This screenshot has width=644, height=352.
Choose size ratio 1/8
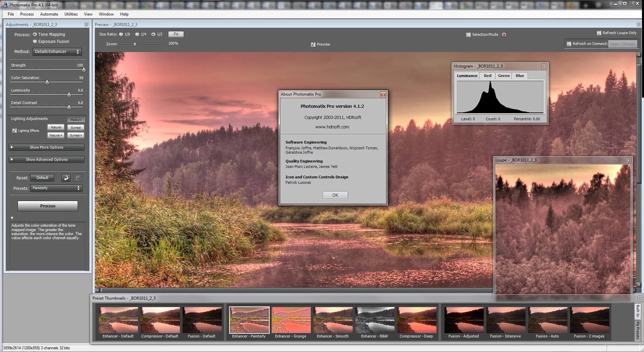point(121,34)
